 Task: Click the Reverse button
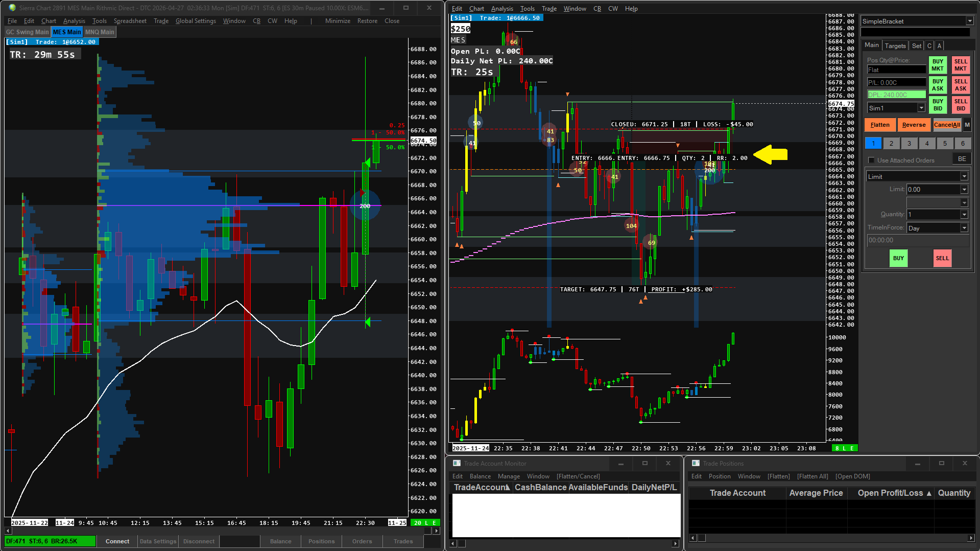point(914,125)
